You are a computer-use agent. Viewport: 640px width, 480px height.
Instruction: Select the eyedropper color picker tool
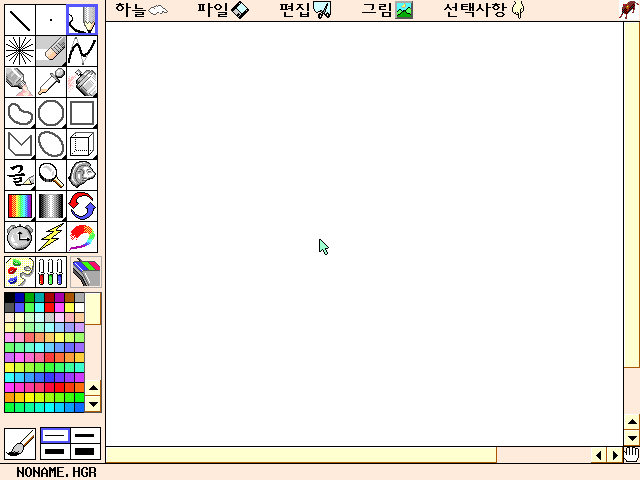[x=51, y=82]
